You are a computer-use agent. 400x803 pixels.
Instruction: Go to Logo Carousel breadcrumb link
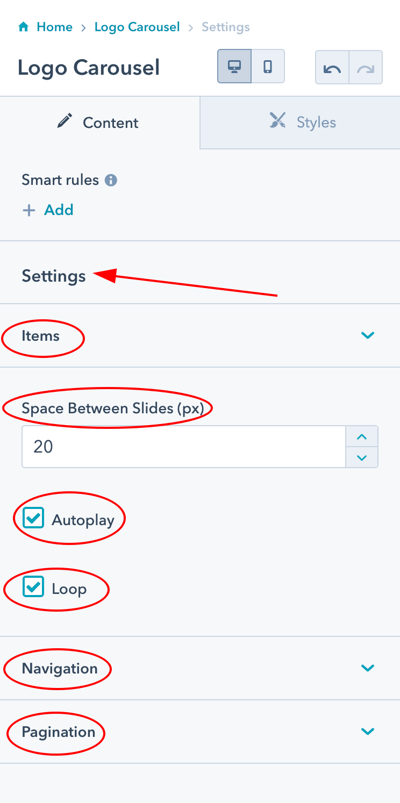pyautogui.click(x=137, y=27)
